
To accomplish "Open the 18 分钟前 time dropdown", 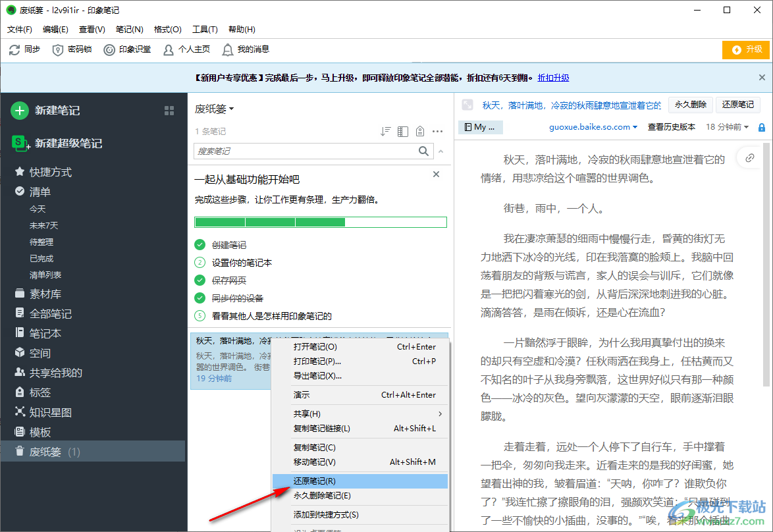I will [727, 126].
